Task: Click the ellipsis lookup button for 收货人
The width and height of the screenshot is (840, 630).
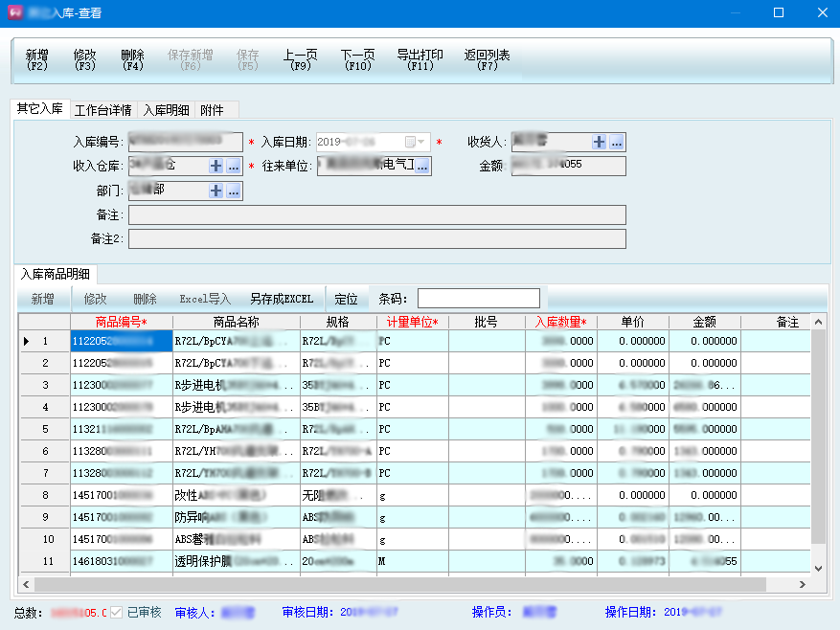Action: [617, 142]
